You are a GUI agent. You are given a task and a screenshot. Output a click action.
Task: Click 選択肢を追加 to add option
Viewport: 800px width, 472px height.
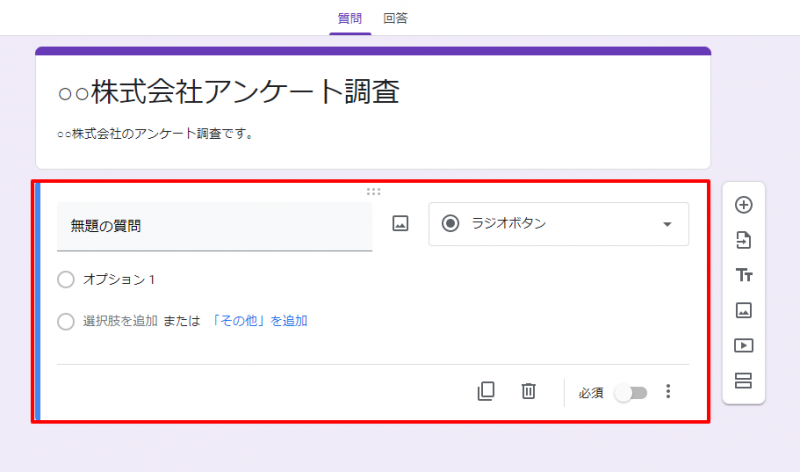(x=120, y=322)
